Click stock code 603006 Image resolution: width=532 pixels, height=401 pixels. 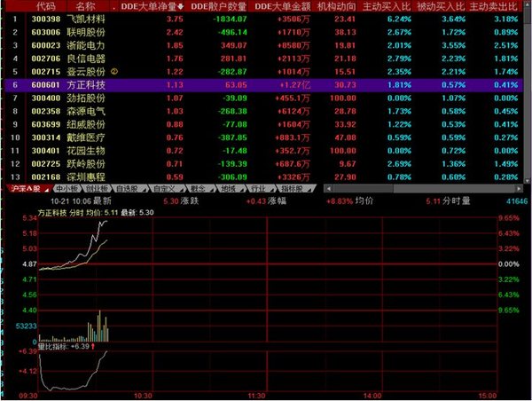[46, 32]
